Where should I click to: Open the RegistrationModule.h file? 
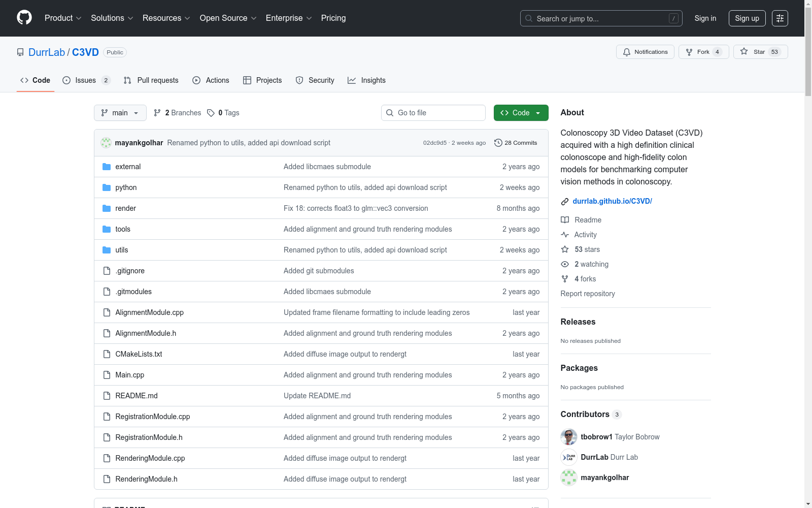(x=149, y=437)
